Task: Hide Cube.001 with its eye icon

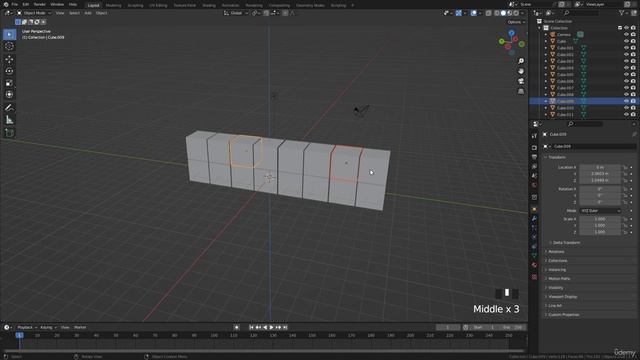Action: 626,48
